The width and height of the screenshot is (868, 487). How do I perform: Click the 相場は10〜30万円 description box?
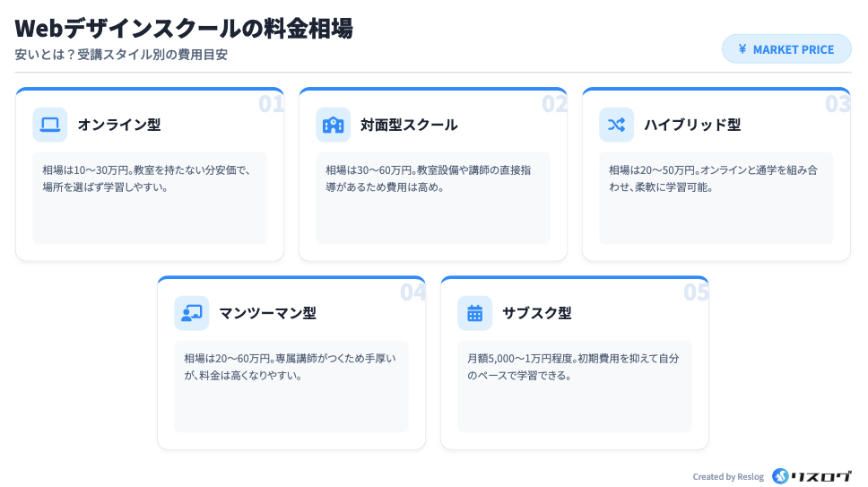pos(150,197)
